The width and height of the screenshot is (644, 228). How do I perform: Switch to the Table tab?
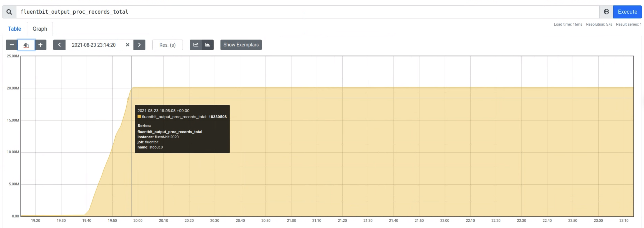pyautogui.click(x=14, y=29)
